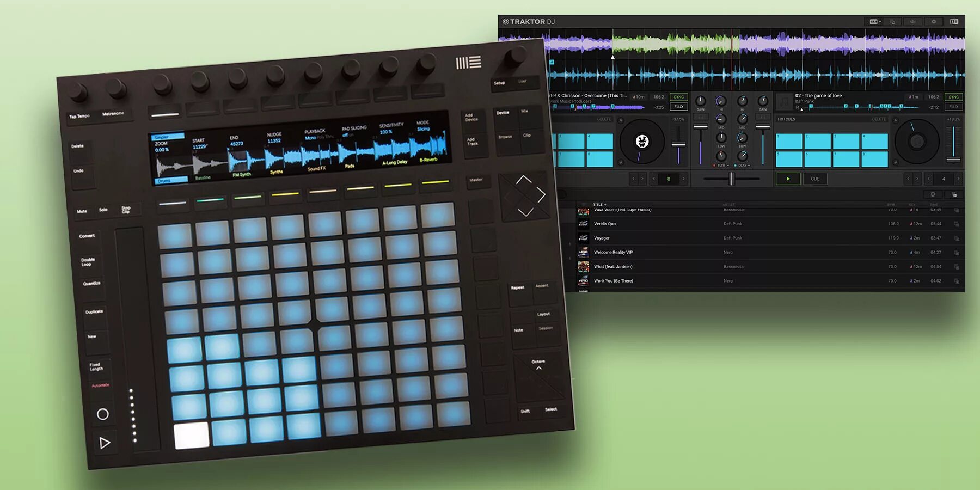Open the FLTR effect dropdown
The image size is (980, 490).
coord(728,166)
